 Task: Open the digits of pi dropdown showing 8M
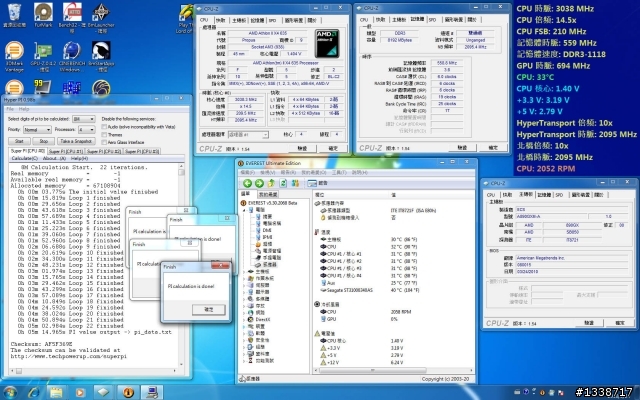(x=84, y=119)
